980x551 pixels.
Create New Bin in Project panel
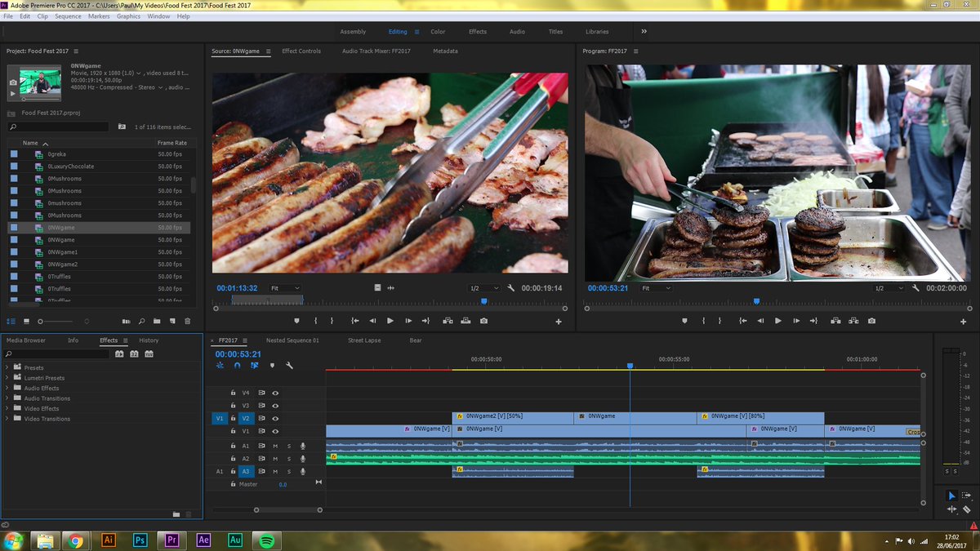click(x=157, y=321)
